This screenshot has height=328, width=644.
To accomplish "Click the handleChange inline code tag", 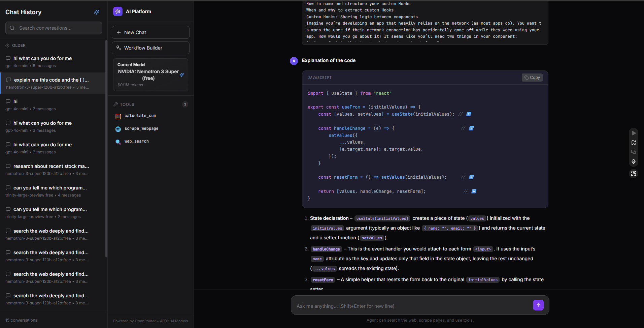I will click(x=326, y=249).
